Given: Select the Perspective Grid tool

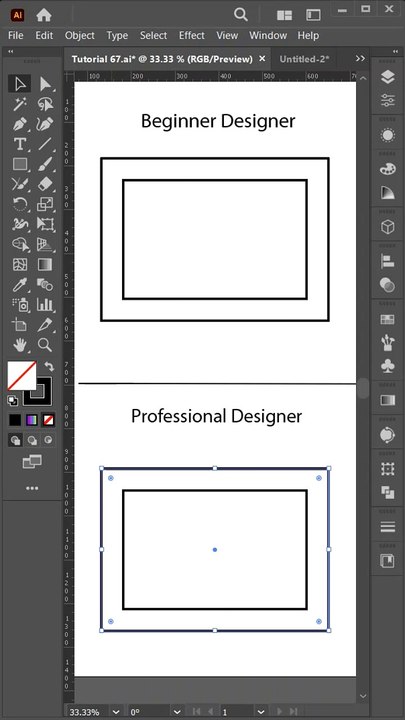Looking at the screenshot, I should pos(45,244).
